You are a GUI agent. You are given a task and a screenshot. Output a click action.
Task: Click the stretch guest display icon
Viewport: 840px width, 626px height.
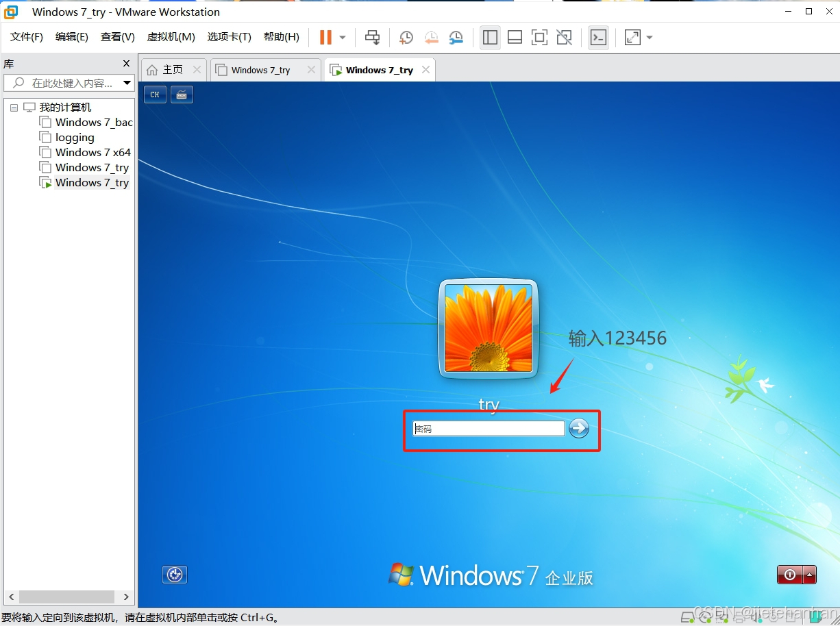632,37
